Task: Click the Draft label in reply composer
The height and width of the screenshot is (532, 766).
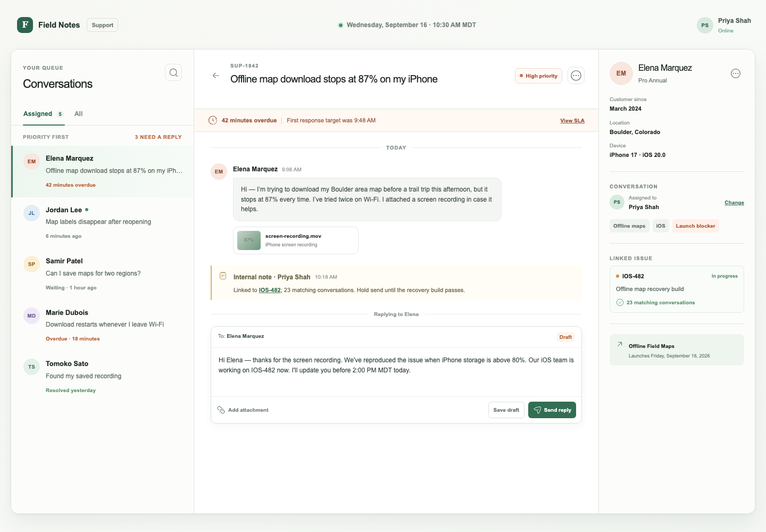Action: pyautogui.click(x=565, y=337)
